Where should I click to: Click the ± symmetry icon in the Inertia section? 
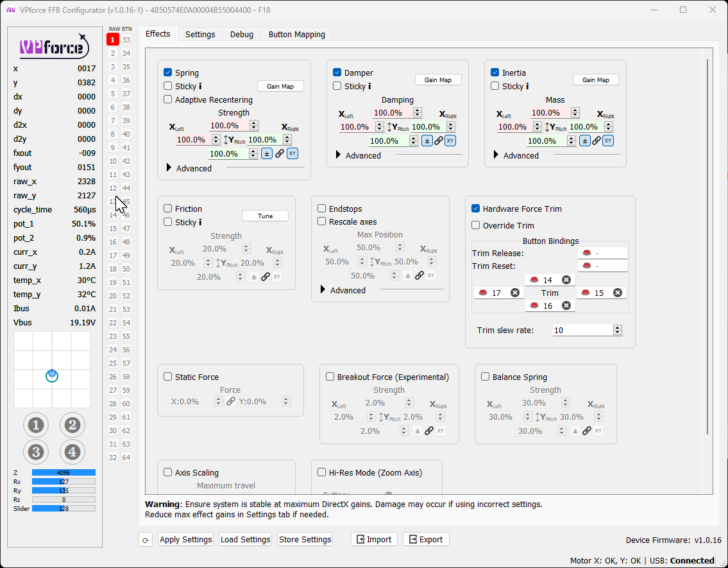click(586, 141)
